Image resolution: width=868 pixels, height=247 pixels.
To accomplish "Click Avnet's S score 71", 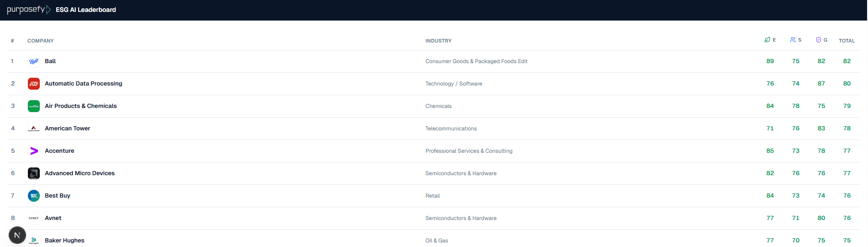I will (796, 218).
